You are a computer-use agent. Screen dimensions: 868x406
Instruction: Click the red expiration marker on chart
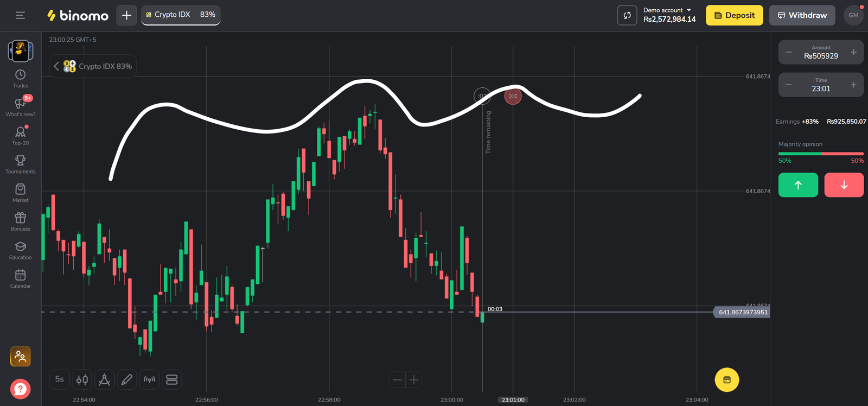coord(513,97)
